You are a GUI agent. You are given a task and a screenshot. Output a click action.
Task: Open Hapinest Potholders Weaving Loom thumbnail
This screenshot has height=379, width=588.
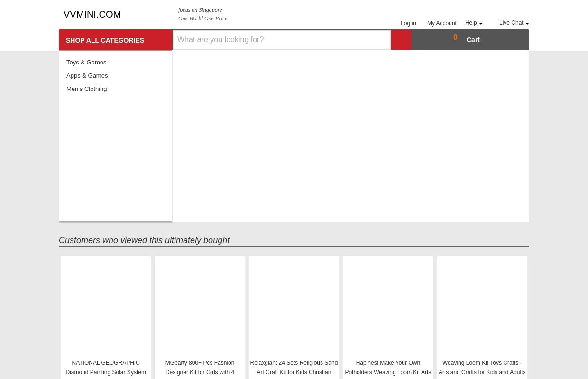coord(388,306)
